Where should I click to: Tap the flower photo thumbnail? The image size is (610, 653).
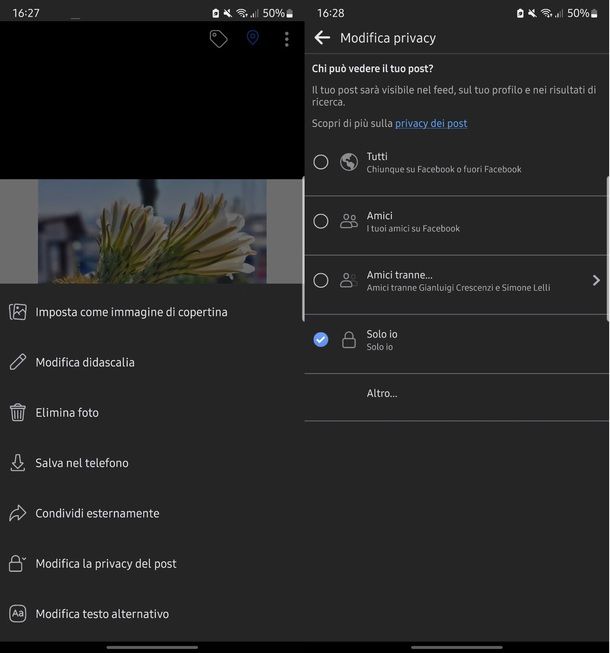pos(152,231)
